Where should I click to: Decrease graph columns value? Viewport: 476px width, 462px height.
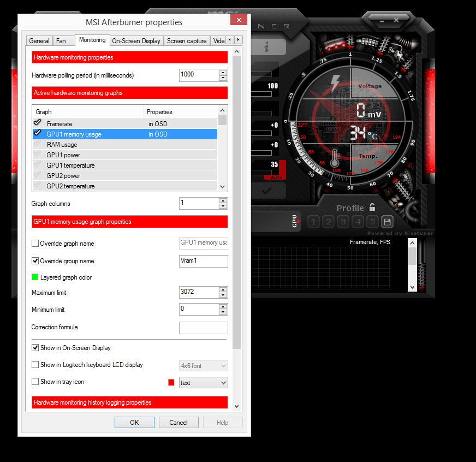click(x=223, y=206)
